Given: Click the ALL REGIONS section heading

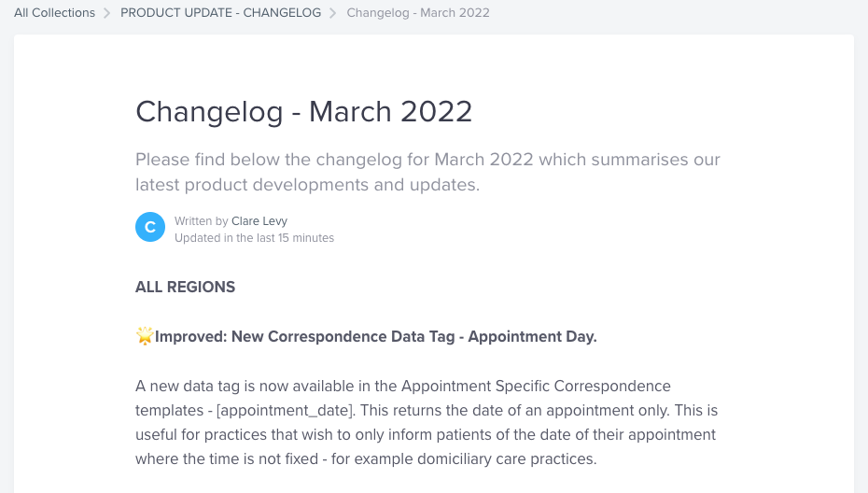Looking at the screenshot, I should coord(185,288).
